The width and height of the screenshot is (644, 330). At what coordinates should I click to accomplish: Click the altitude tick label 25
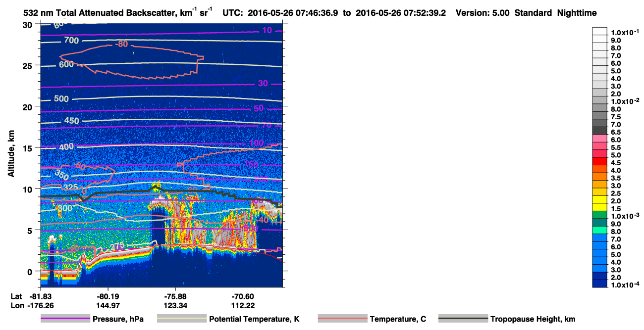tap(28, 65)
